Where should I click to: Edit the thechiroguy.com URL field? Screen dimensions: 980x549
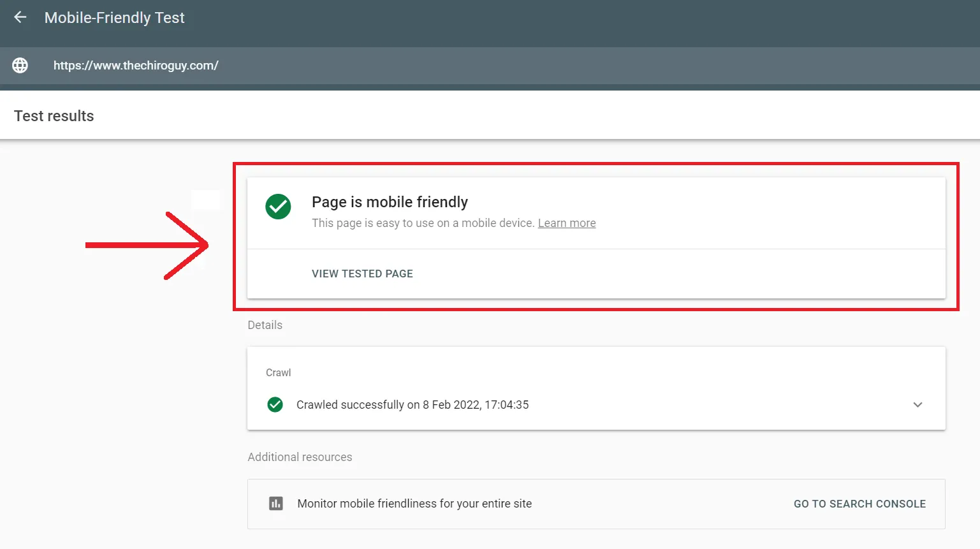(136, 65)
